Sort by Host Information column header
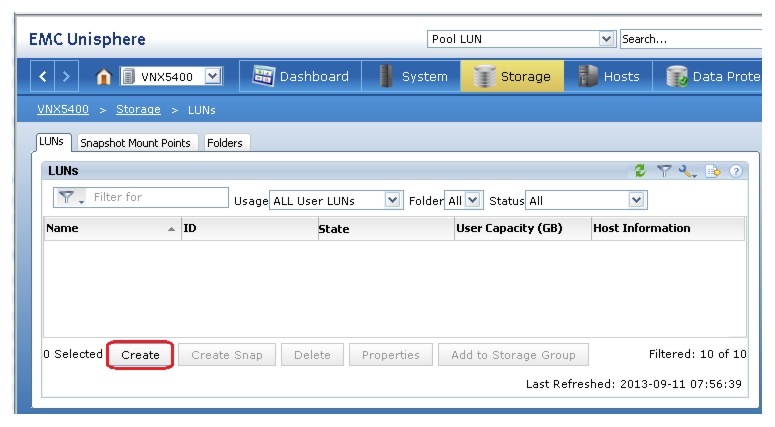775x427 pixels. pos(668,228)
